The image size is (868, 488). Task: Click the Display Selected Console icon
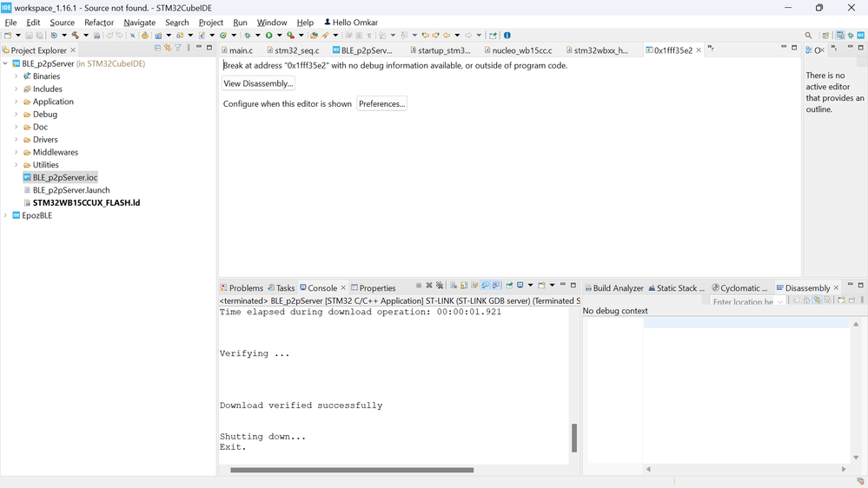pyautogui.click(x=520, y=286)
